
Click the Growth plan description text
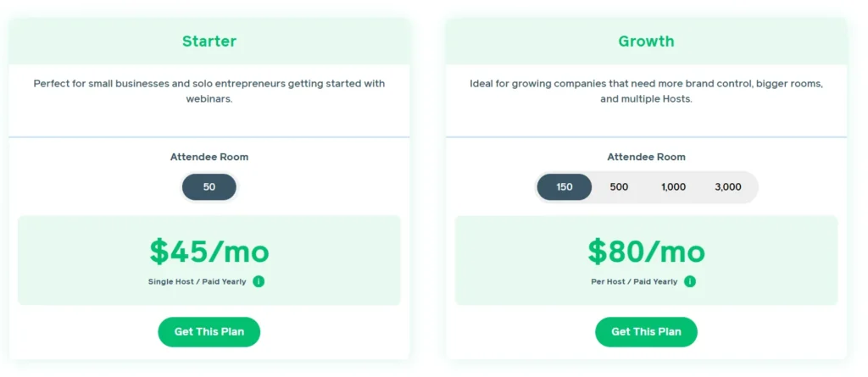(646, 91)
